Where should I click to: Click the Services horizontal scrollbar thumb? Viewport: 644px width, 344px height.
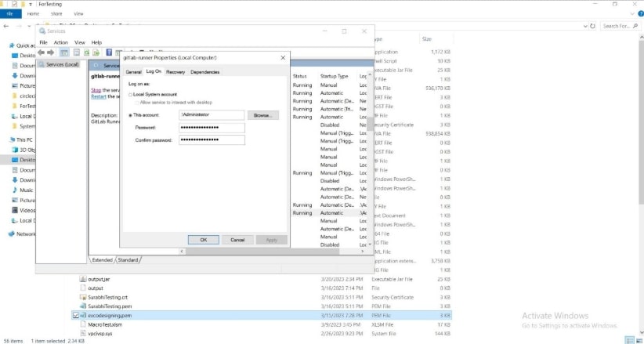[x=262, y=251]
